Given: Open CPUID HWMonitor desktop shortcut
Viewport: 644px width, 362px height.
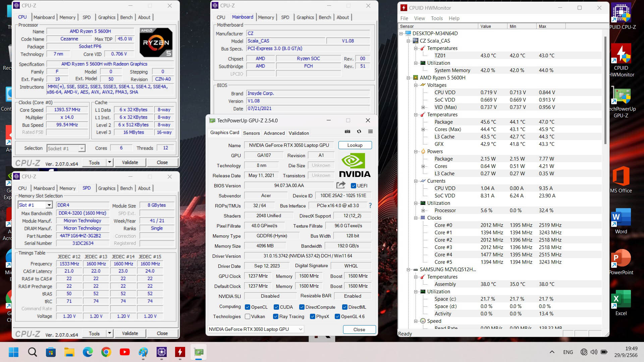Looking at the screenshot, I should coord(621,60).
